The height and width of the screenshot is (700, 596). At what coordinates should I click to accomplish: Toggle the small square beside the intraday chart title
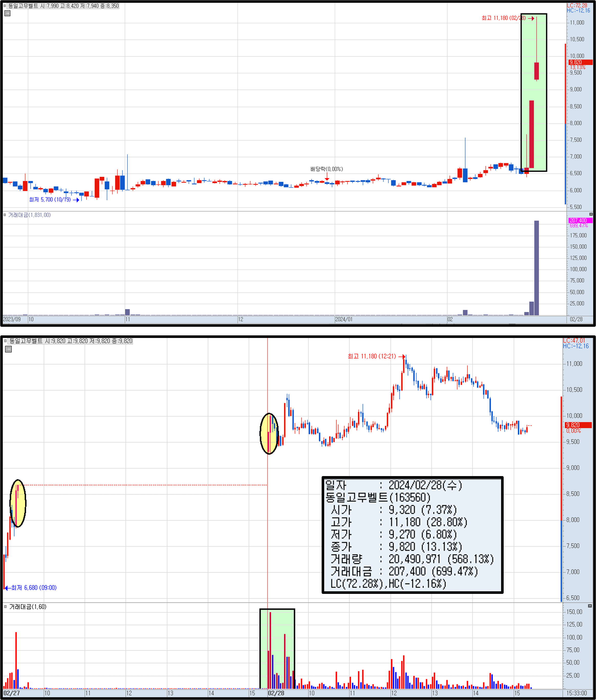(5, 341)
